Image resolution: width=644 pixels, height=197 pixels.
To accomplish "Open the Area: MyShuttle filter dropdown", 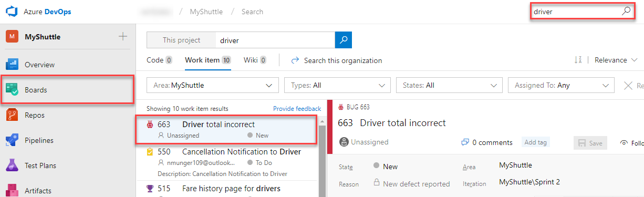I will 213,85.
